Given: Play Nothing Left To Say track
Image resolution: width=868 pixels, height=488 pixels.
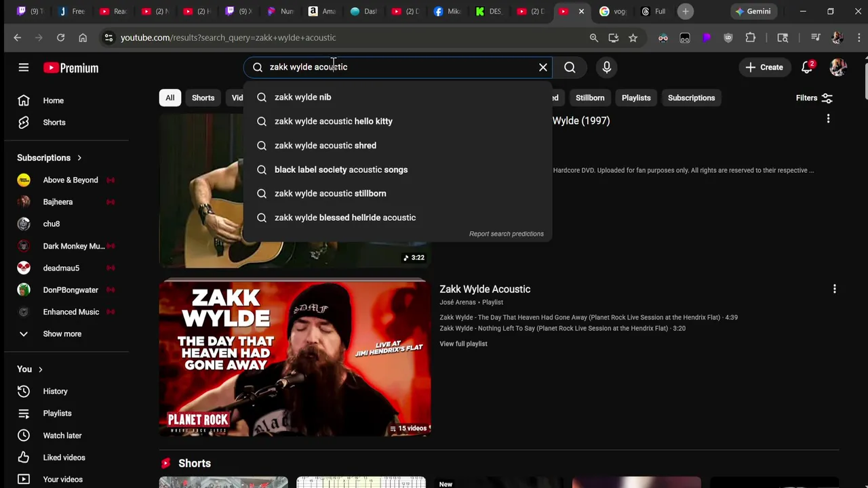Looking at the screenshot, I should [563, 328].
